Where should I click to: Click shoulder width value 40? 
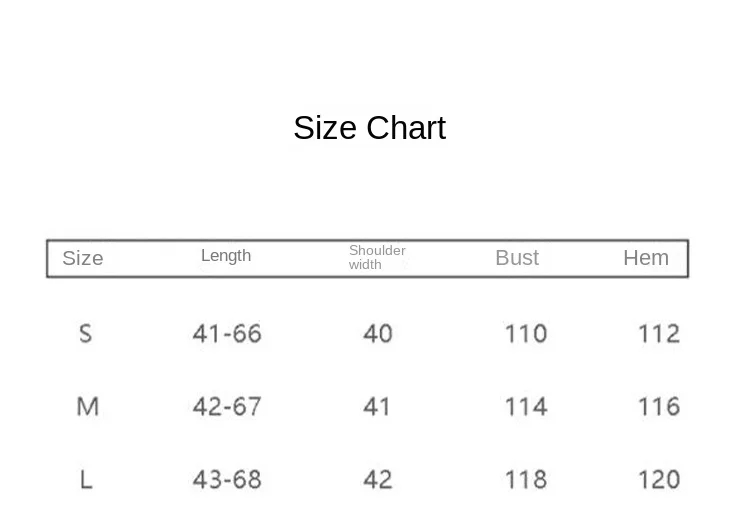(378, 333)
